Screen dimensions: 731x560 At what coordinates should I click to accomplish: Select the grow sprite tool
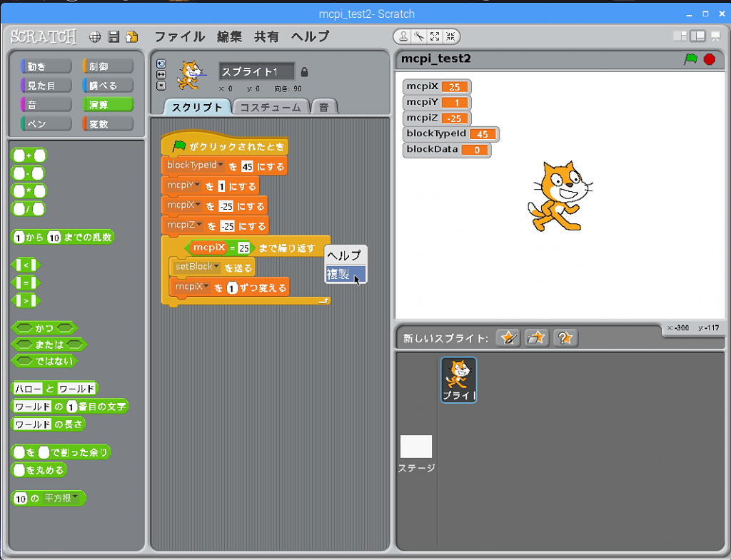(x=435, y=36)
